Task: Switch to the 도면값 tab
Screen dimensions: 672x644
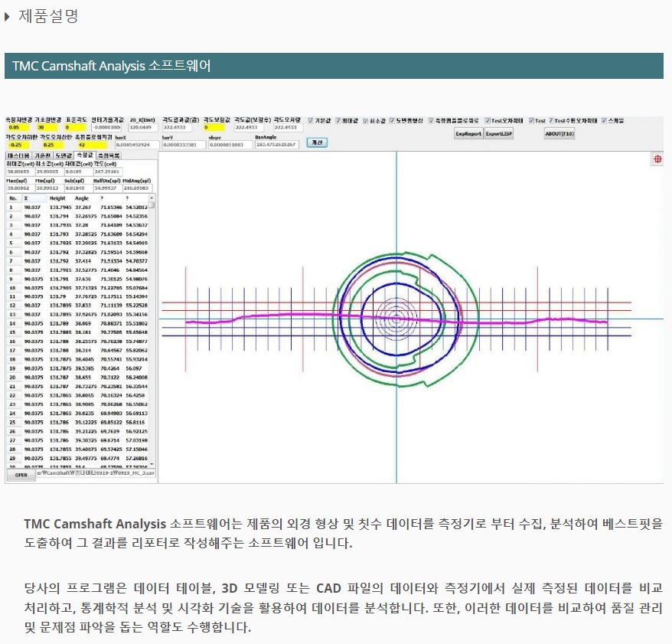Action: point(64,155)
